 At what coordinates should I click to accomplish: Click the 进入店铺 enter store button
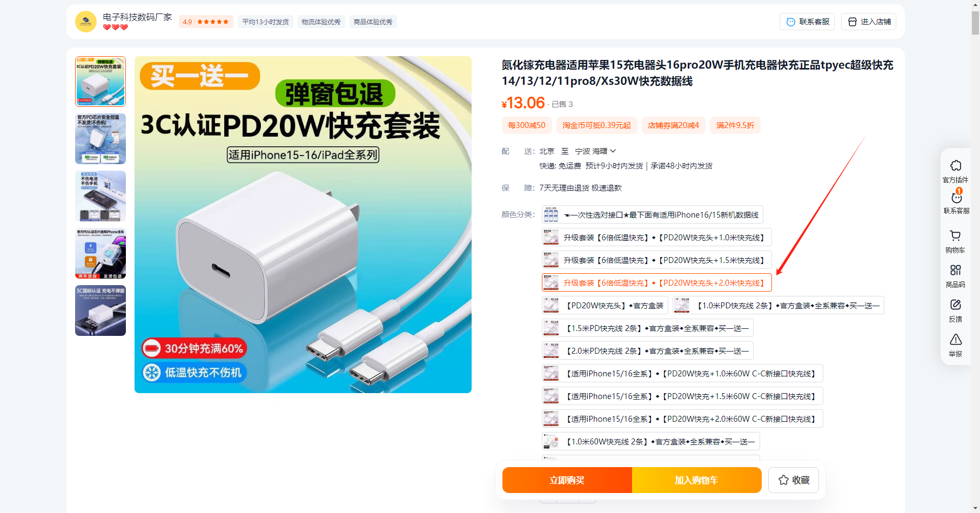[869, 22]
